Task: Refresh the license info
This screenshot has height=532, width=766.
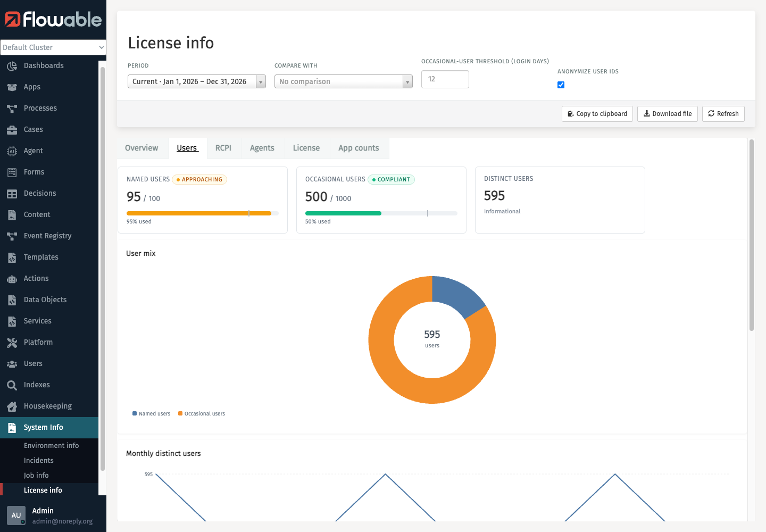Action: click(x=723, y=114)
